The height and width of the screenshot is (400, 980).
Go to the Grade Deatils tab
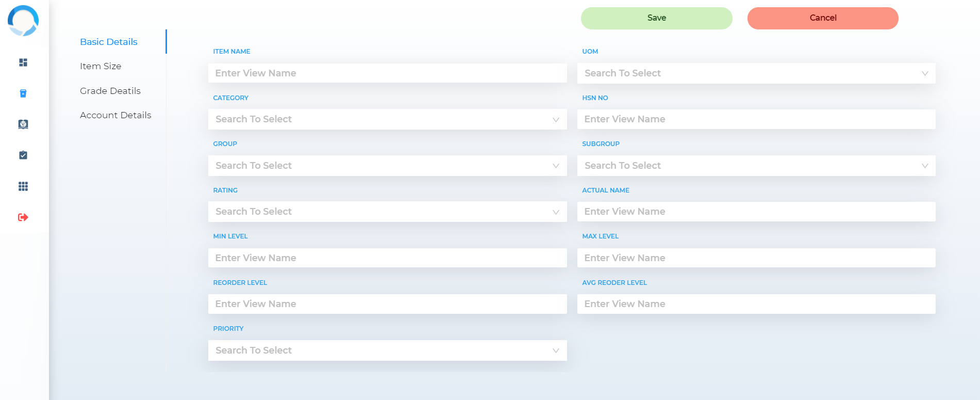click(110, 91)
